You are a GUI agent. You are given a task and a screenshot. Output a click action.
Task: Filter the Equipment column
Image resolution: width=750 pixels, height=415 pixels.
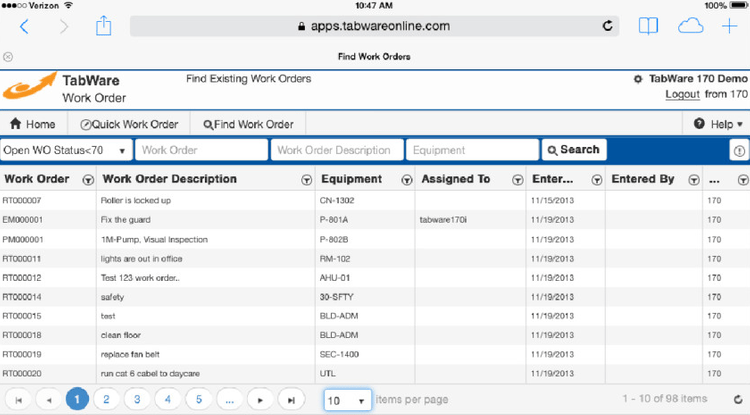pos(407,180)
